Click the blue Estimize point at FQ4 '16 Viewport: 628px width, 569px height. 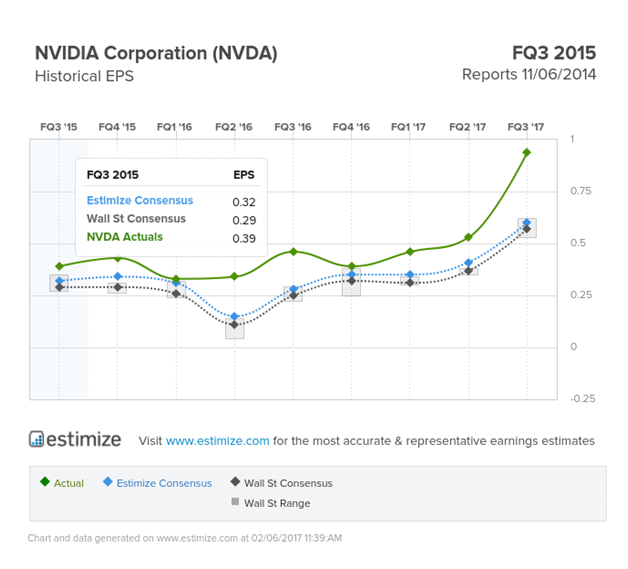click(x=351, y=274)
